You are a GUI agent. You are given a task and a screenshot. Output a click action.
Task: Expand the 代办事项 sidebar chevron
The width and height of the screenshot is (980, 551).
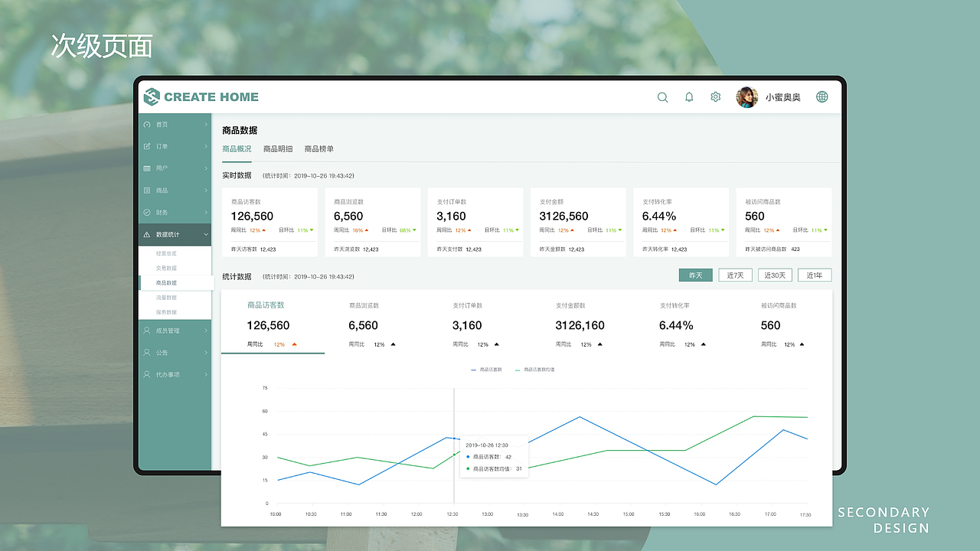[206, 375]
